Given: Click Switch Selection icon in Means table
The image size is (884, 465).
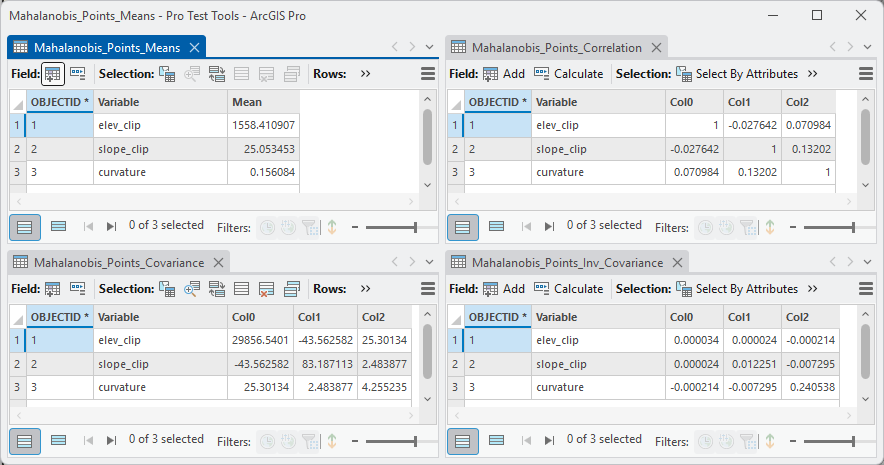Looking at the screenshot, I should pos(216,74).
